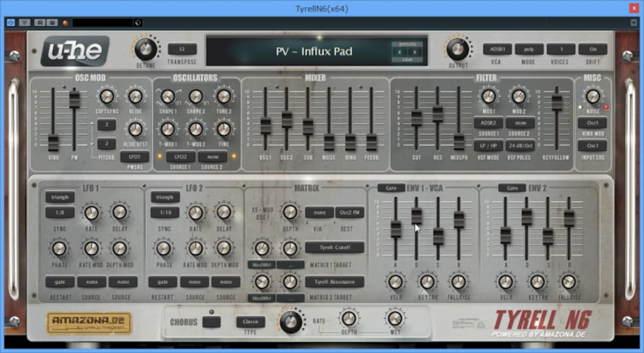Click the host bypass button beside power

point(25,23)
